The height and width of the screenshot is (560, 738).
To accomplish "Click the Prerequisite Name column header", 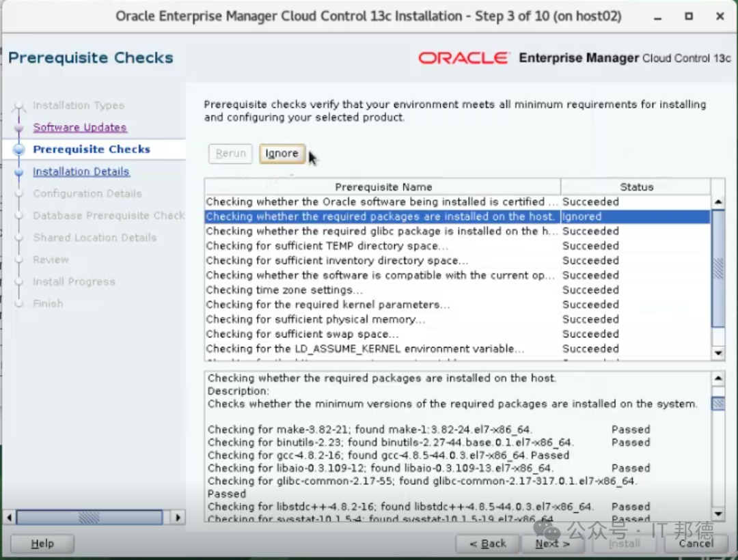I will (x=383, y=187).
